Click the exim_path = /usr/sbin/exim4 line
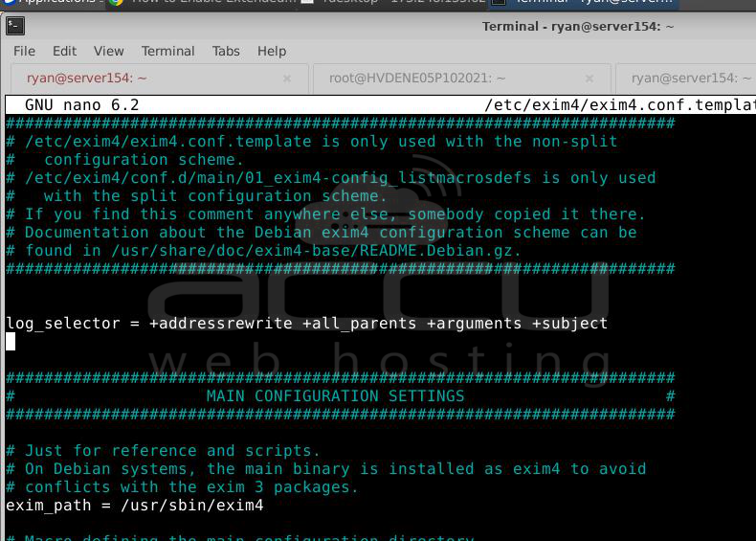Viewport: 756px width, 541px height. 134,505
